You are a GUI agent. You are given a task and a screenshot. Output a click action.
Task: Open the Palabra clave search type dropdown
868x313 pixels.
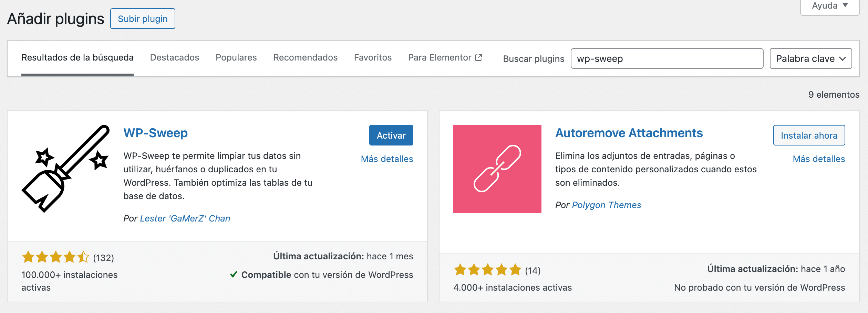[810, 58]
